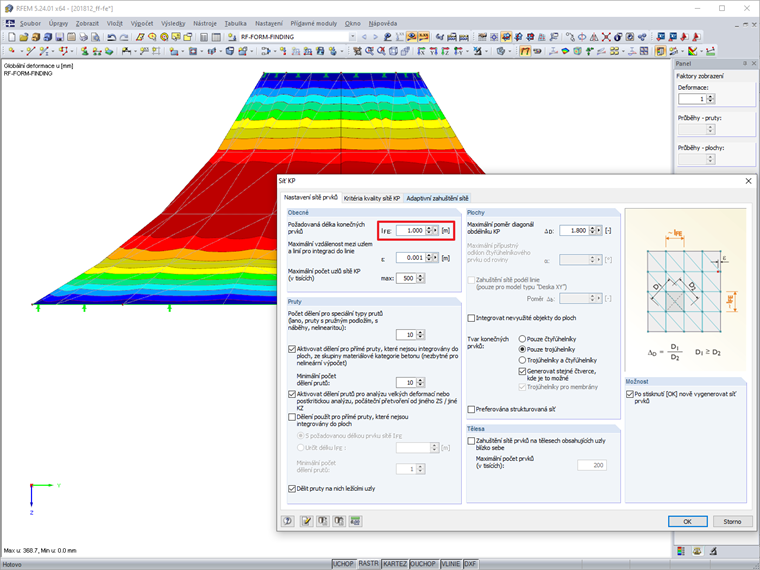Image resolution: width=760 pixels, height=570 pixels.
Task: Click the green table icon in dialog footer
Action: click(x=355, y=521)
